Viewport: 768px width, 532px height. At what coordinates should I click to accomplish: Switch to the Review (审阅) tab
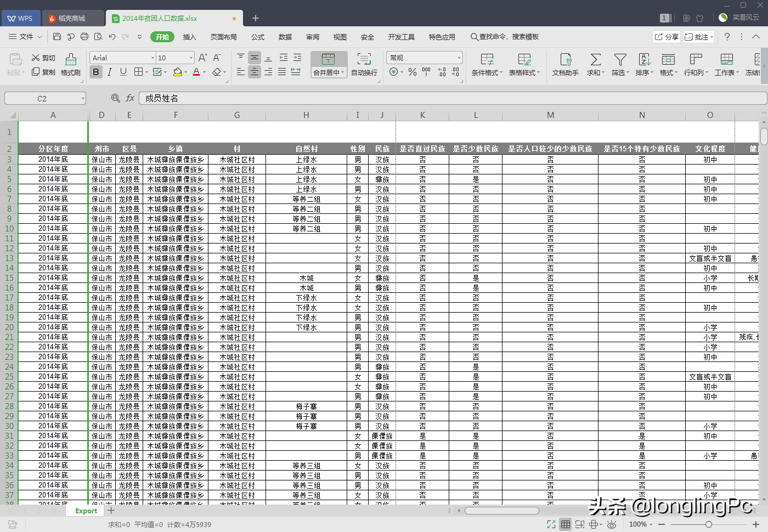click(x=313, y=37)
